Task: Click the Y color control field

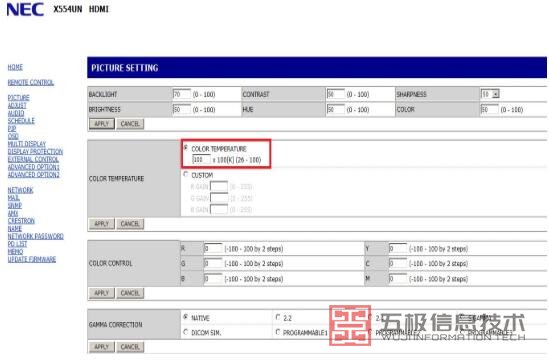Action: [398, 249]
